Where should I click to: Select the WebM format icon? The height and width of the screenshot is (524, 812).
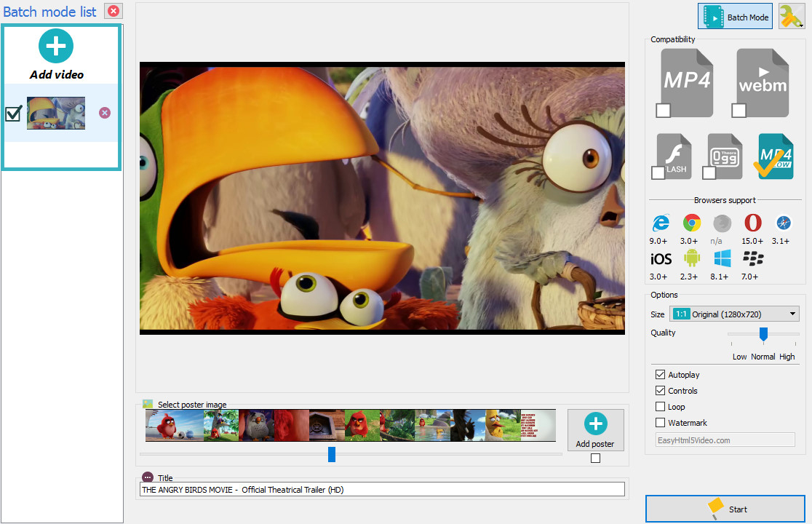[x=763, y=82]
